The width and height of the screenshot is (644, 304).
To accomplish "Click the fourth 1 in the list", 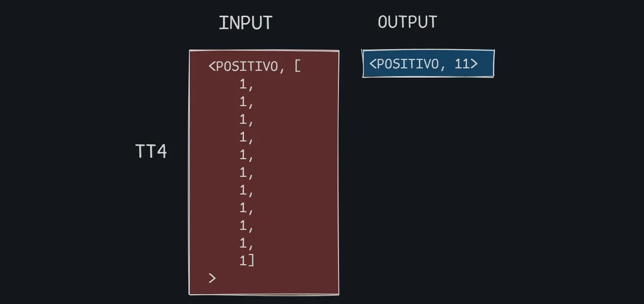I will tap(243, 138).
